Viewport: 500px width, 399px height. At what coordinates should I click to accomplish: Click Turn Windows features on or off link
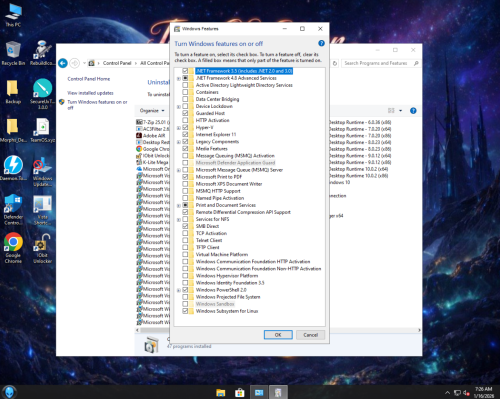97,105
